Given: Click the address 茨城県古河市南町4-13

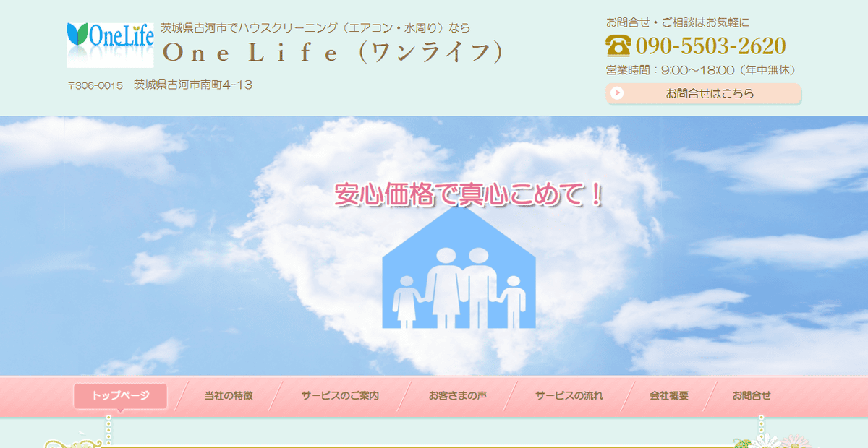Looking at the screenshot, I should tap(192, 85).
